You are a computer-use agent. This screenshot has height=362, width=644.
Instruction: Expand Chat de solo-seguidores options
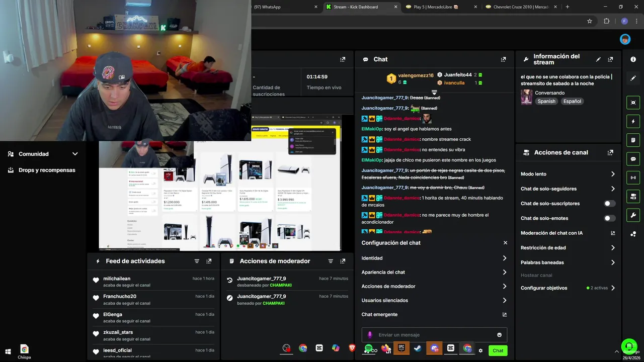(568, 189)
